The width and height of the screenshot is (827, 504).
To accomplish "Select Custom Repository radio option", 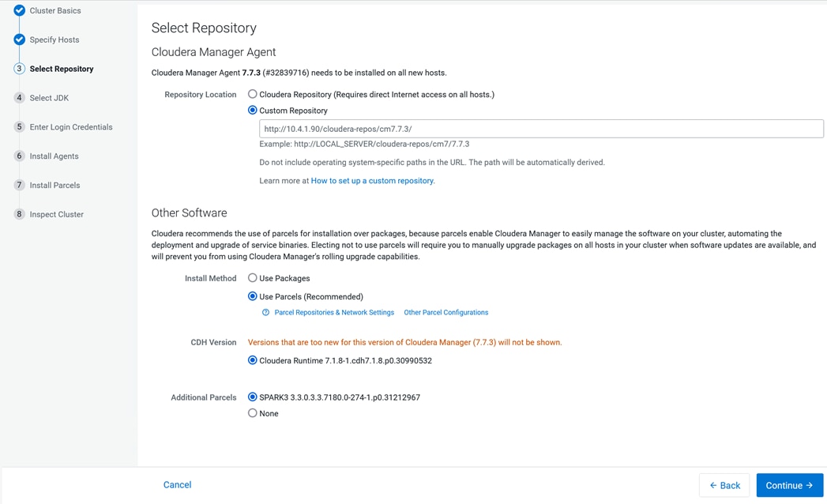I will pos(253,111).
